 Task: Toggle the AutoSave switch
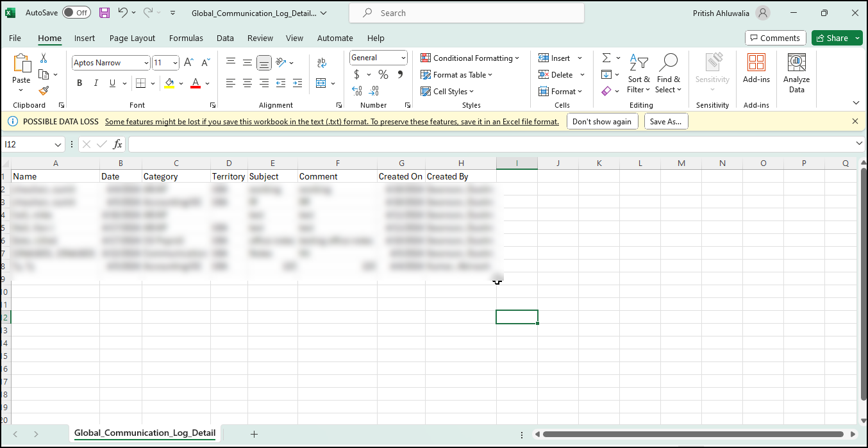tap(76, 13)
